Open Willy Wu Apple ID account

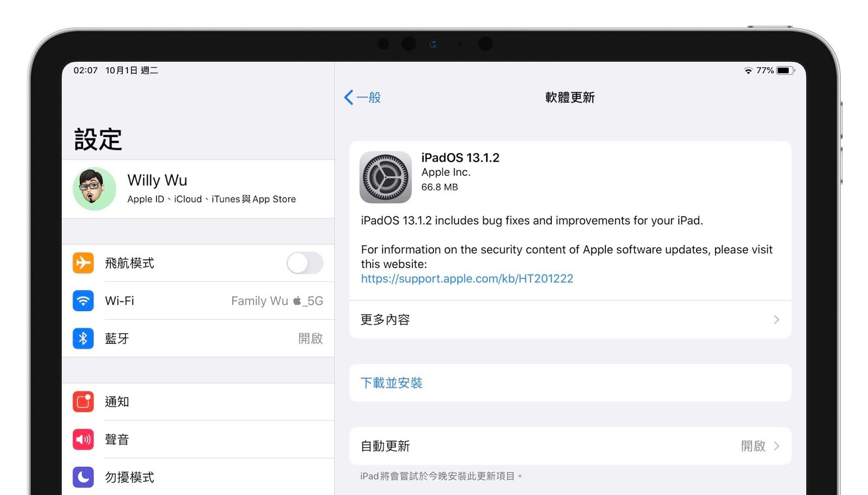[198, 189]
